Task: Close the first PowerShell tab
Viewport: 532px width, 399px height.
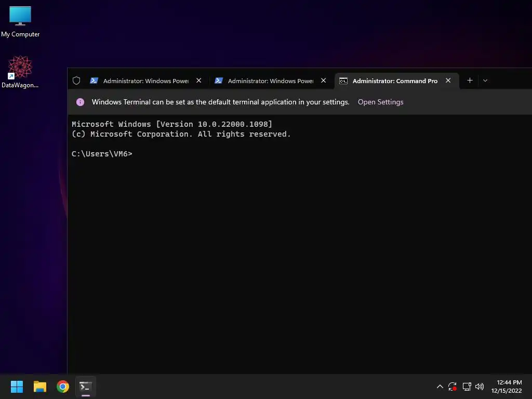Action: [x=199, y=81]
